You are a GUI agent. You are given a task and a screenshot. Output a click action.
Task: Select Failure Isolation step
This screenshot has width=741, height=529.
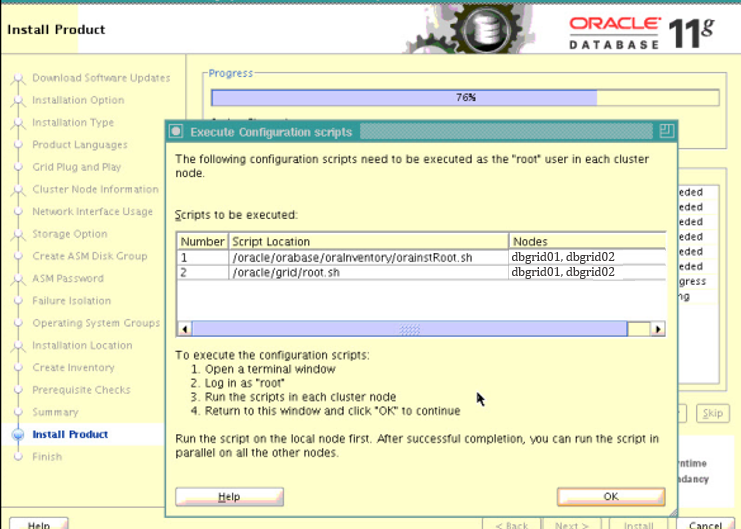tap(71, 301)
